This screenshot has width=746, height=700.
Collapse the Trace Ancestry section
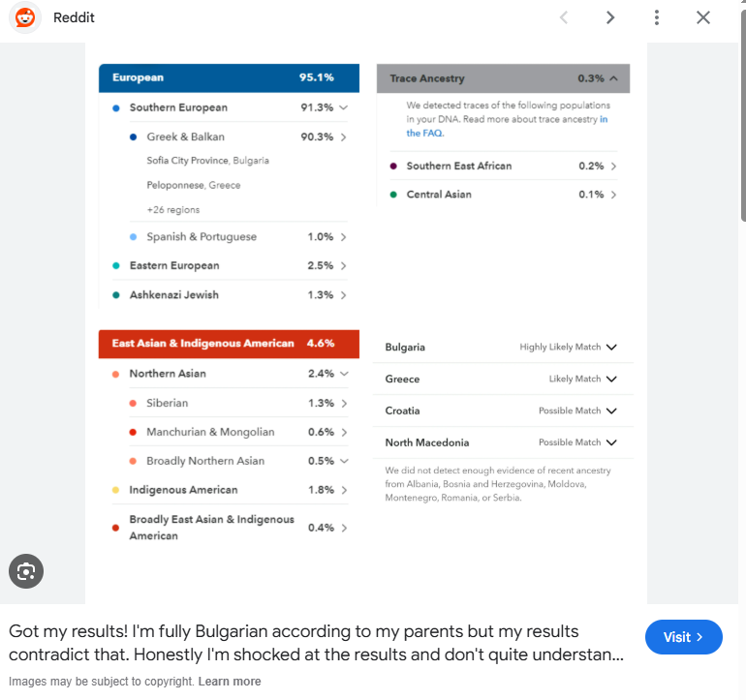click(614, 78)
